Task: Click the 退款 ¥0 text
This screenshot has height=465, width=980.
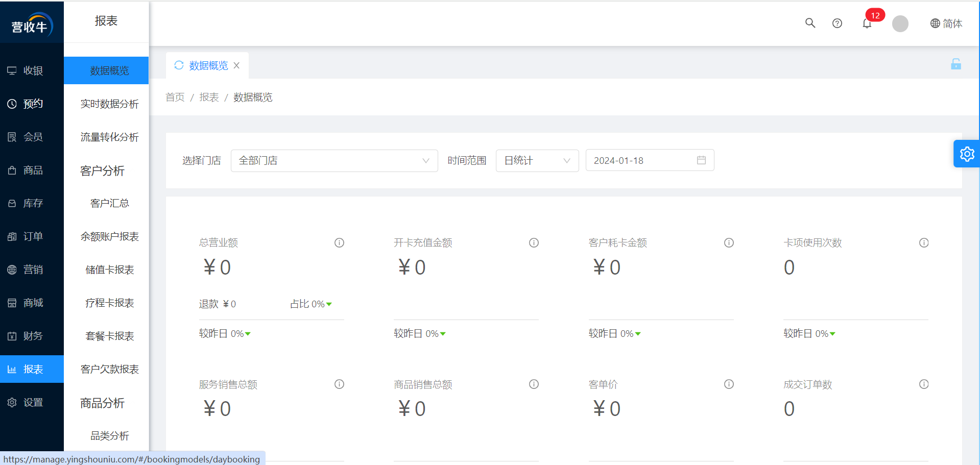Action: click(x=218, y=304)
